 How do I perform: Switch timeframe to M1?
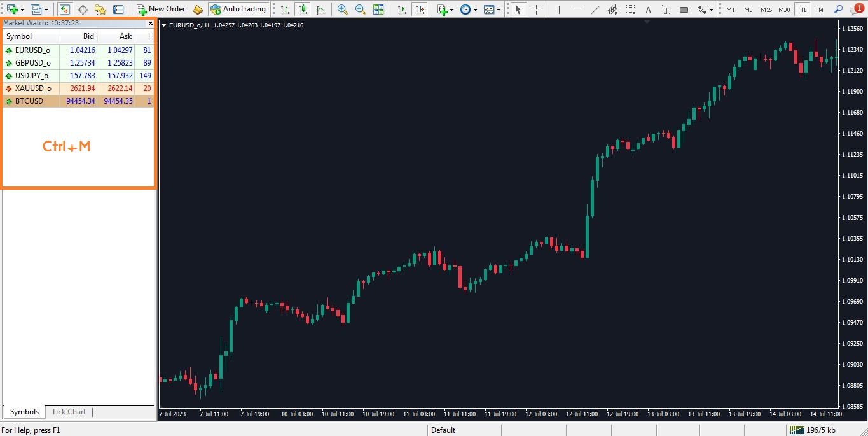pos(731,10)
